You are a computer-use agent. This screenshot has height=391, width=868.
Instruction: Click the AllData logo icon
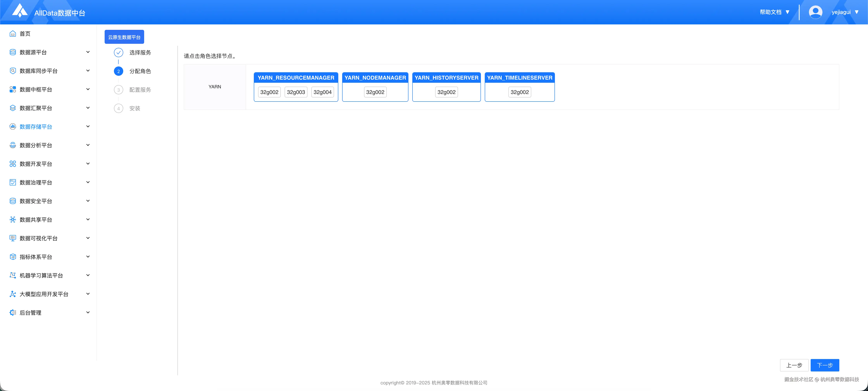(x=20, y=11)
